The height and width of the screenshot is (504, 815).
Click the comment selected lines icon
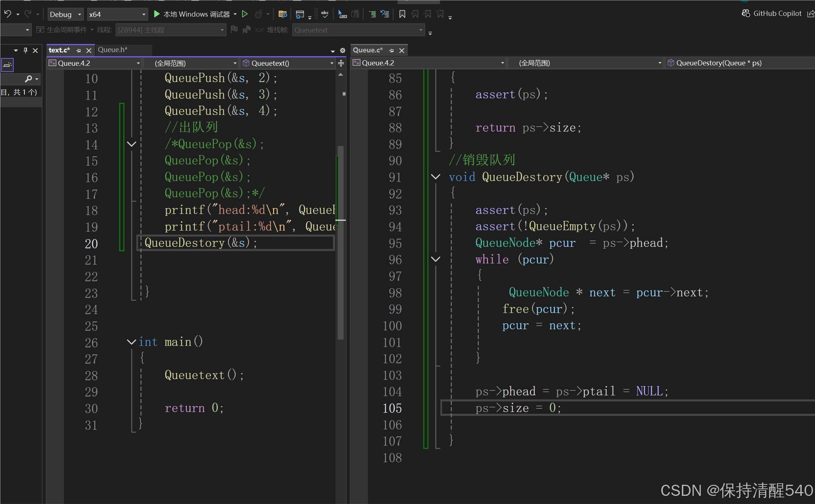coord(372,14)
